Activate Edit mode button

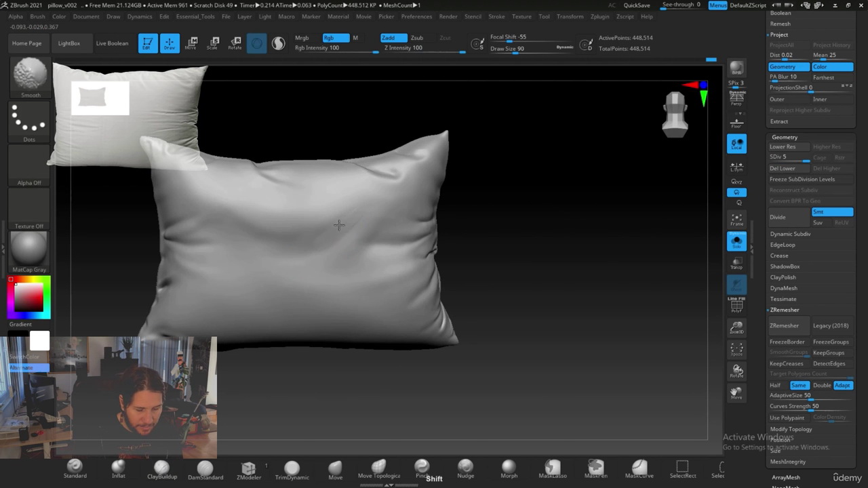click(x=148, y=43)
